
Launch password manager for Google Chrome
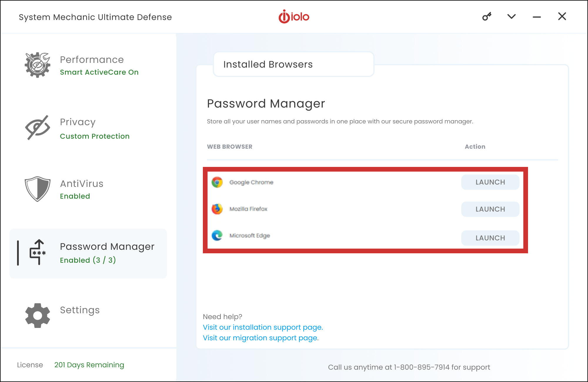pyautogui.click(x=490, y=182)
